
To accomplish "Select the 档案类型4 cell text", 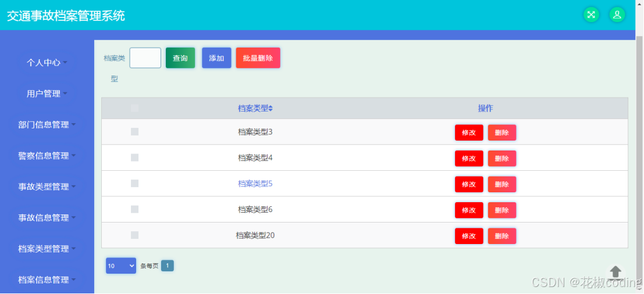I will pyautogui.click(x=255, y=158).
